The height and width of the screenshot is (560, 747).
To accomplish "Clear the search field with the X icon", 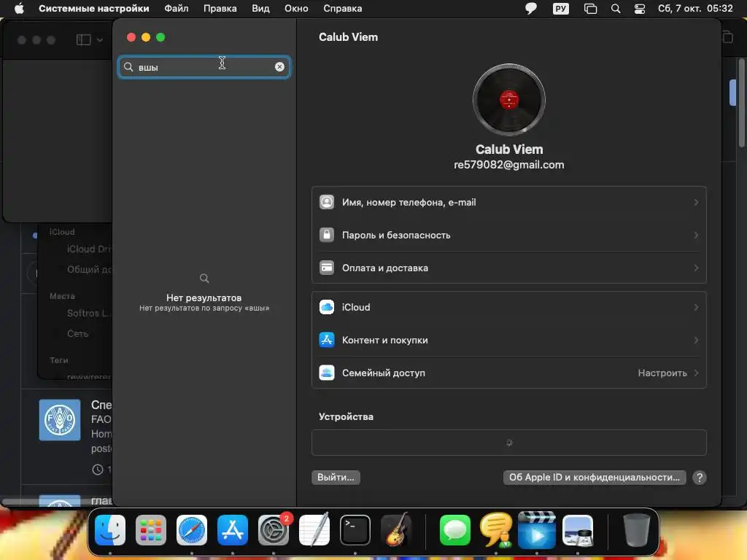I will (x=279, y=67).
